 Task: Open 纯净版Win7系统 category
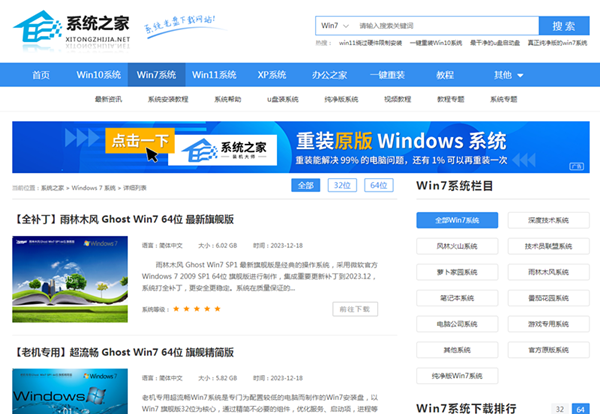[457, 376]
